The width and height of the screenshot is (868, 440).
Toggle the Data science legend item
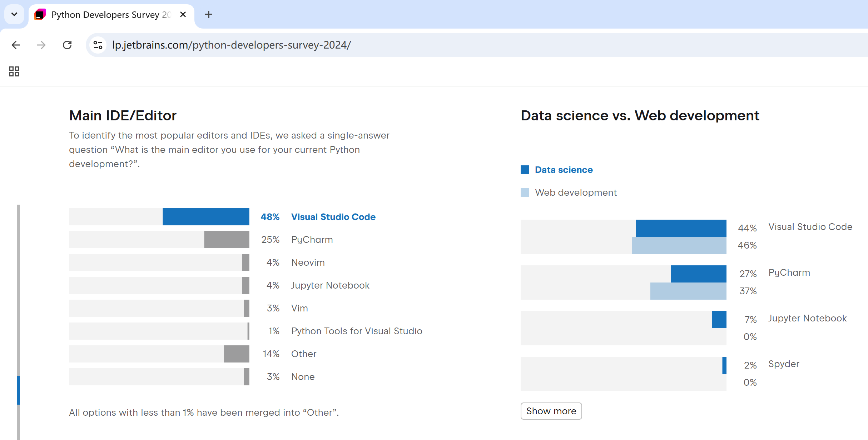pyautogui.click(x=564, y=170)
